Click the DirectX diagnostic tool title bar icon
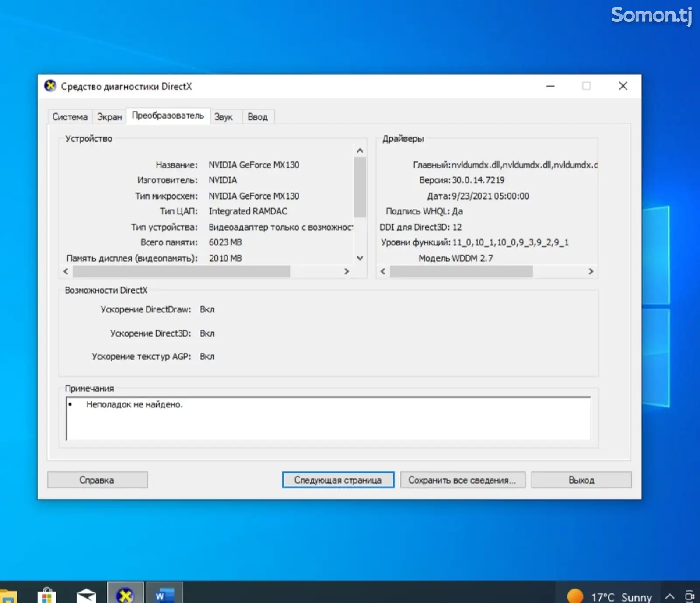Viewport: 700px width, 603px height. click(x=50, y=86)
